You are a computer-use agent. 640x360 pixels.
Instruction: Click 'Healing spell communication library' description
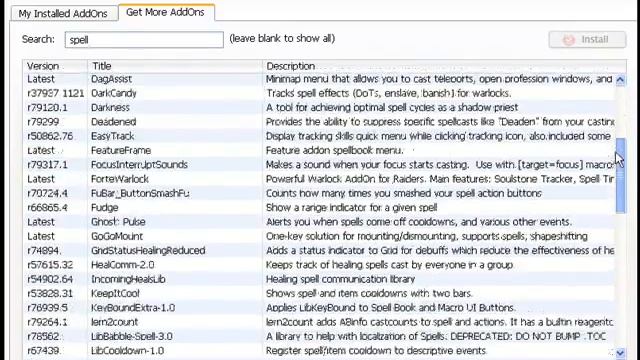(340, 279)
